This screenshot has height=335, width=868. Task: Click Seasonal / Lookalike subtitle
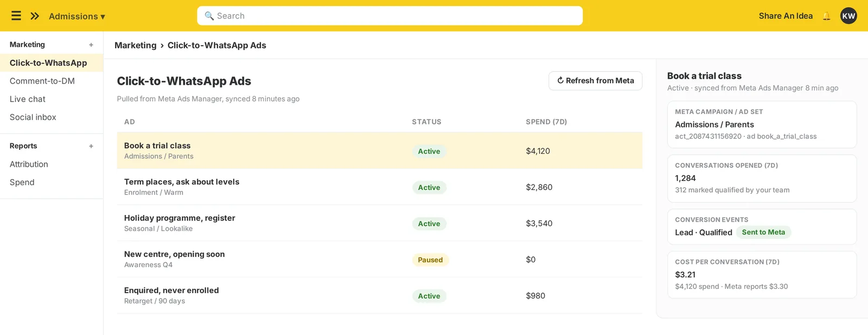click(158, 229)
